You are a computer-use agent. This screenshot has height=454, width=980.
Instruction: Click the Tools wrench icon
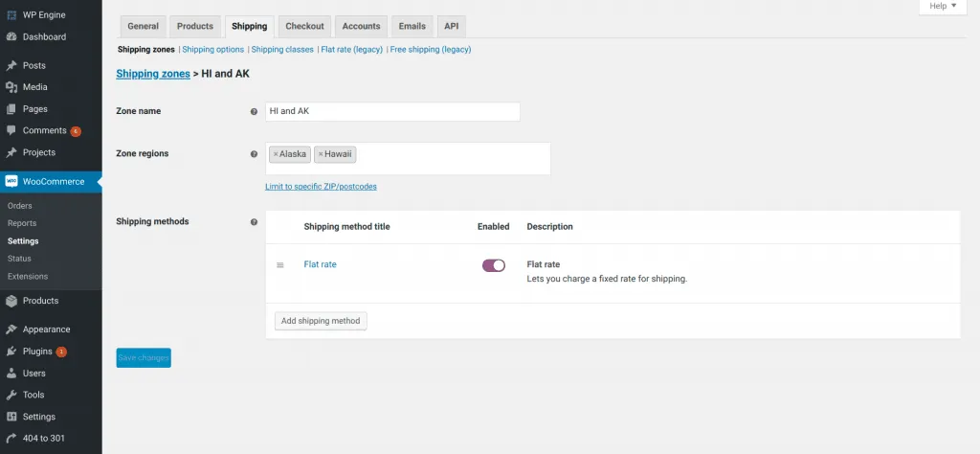pyautogui.click(x=11, y=395)
